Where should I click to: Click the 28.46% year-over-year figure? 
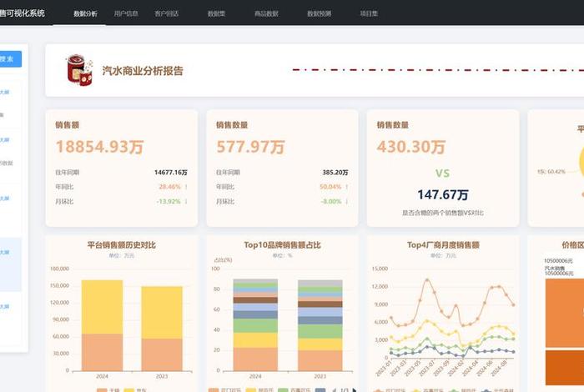170,187
